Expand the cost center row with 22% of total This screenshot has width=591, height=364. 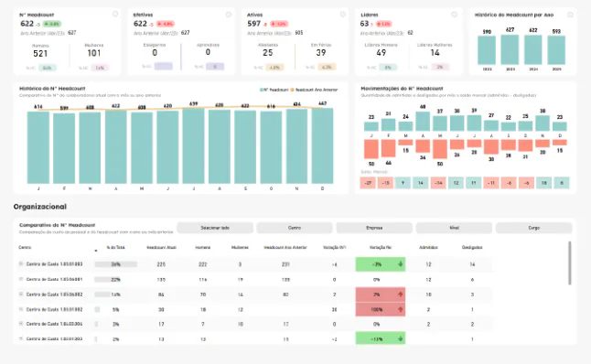tap(21, 279)
